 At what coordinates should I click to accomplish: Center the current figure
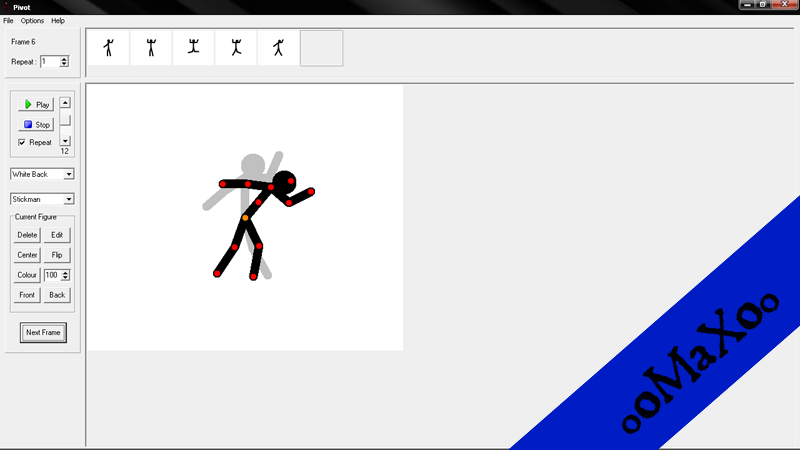(x=27, y=255)
